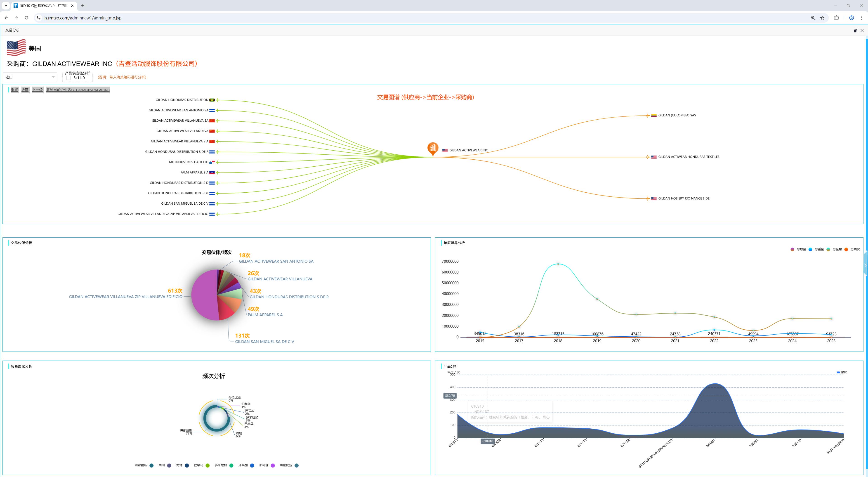Click the 洪都拉斯 legend color dot
Screen dimensions: 868x477
pyautogui.click(x=151, y=465)
